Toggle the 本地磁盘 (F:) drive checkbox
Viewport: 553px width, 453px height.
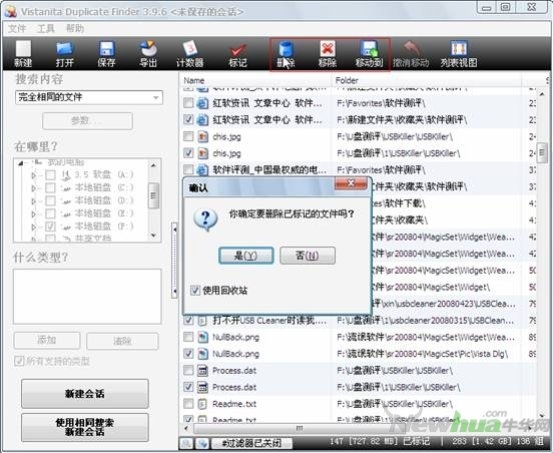coord(50,226)
